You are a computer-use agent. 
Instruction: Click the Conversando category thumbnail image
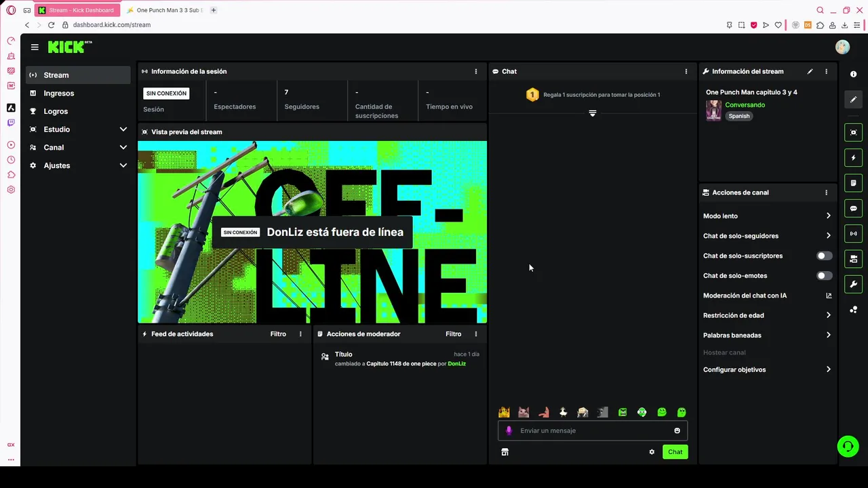coord(713,110)
